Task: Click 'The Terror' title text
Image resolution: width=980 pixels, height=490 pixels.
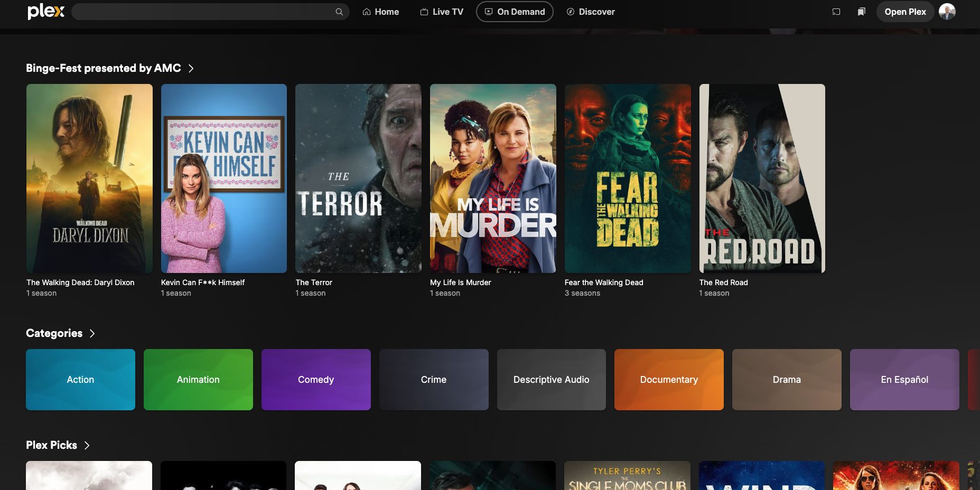Action: click(314, 282)
